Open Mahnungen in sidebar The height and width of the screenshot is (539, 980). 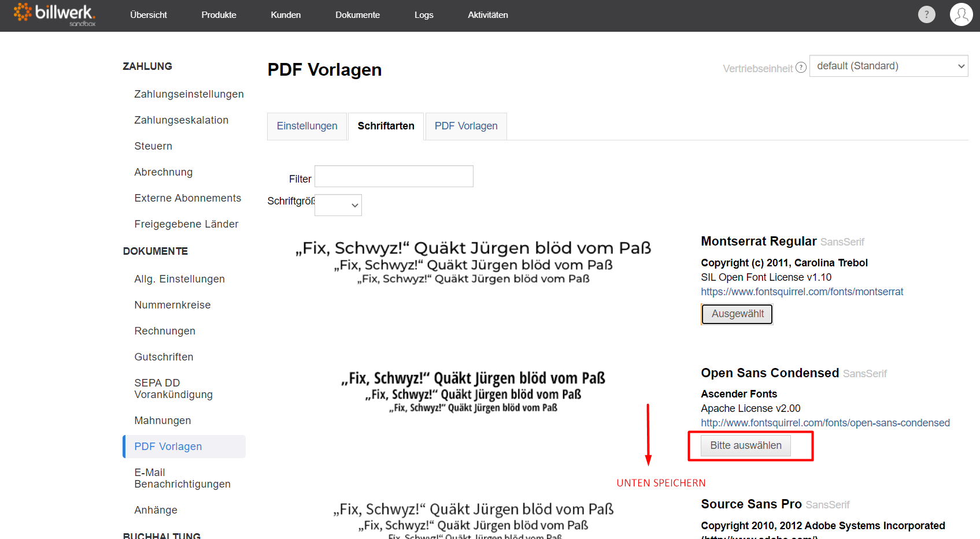(162, 421)
